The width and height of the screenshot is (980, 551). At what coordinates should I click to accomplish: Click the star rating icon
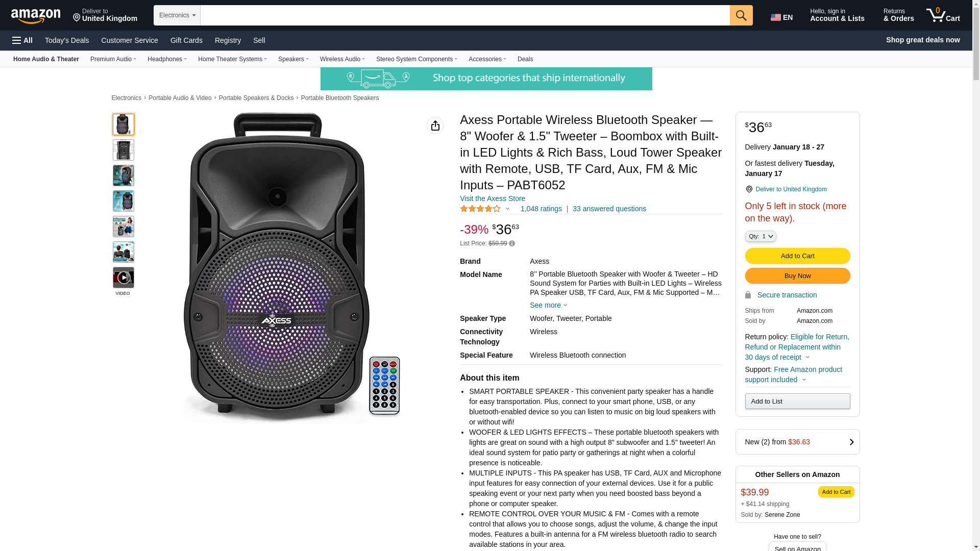[x=480, y=209]
